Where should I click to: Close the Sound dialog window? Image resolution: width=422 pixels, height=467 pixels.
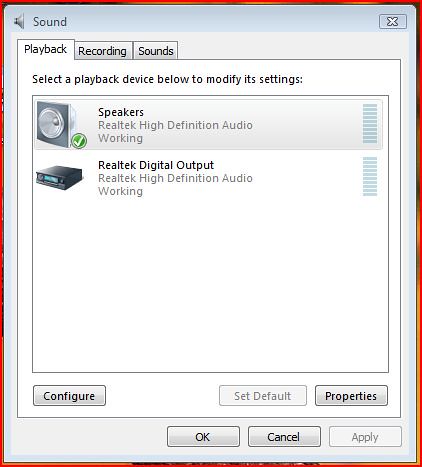393,22
